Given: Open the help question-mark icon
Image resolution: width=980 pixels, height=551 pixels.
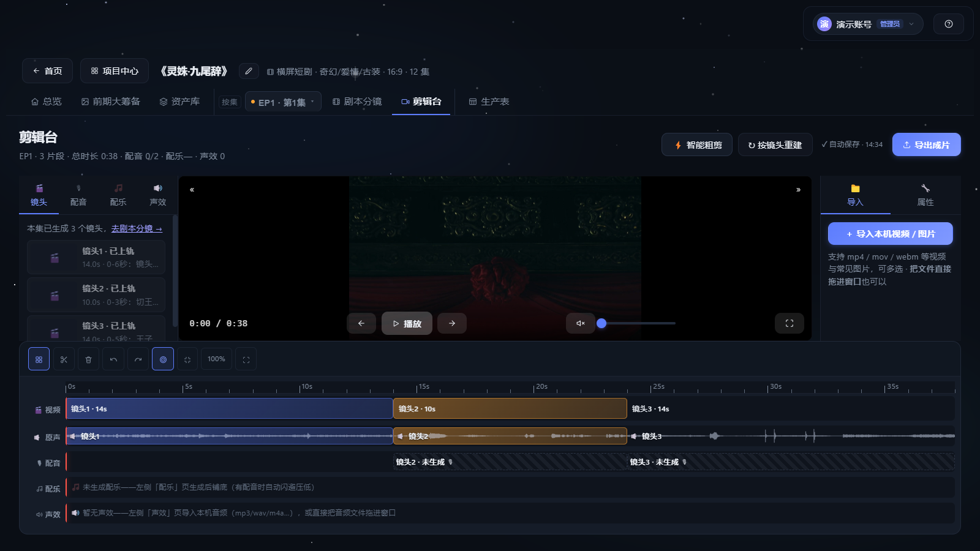Looking at the screenshot, I should click(x=949, y=24).
